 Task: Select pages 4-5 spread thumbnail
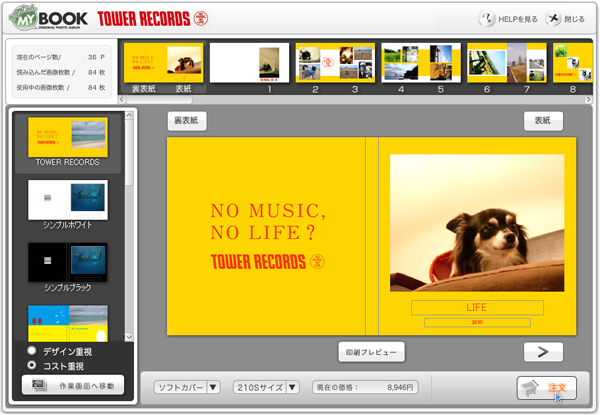421,63
